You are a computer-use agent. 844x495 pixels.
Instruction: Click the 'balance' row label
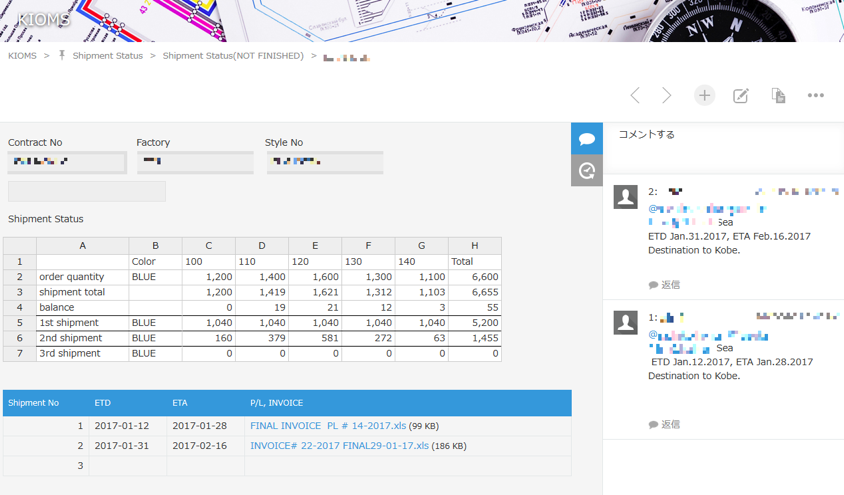click(x=82, y=307)
